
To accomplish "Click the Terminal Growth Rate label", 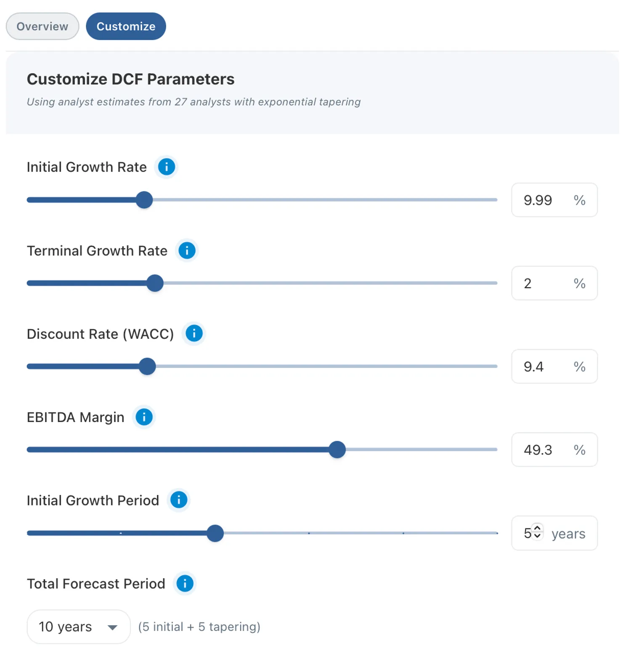I will [97, 251].
